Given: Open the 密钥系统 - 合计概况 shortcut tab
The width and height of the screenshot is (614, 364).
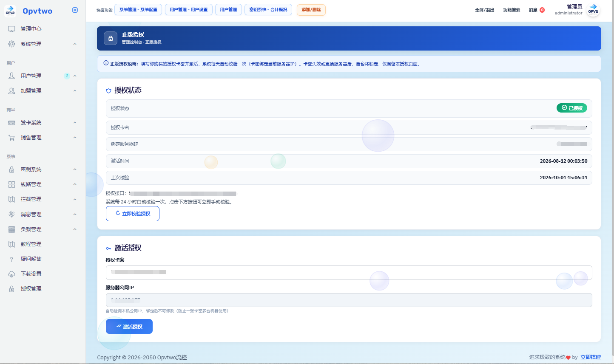Looking at the screenshot, I should click(x=268, y=10).
